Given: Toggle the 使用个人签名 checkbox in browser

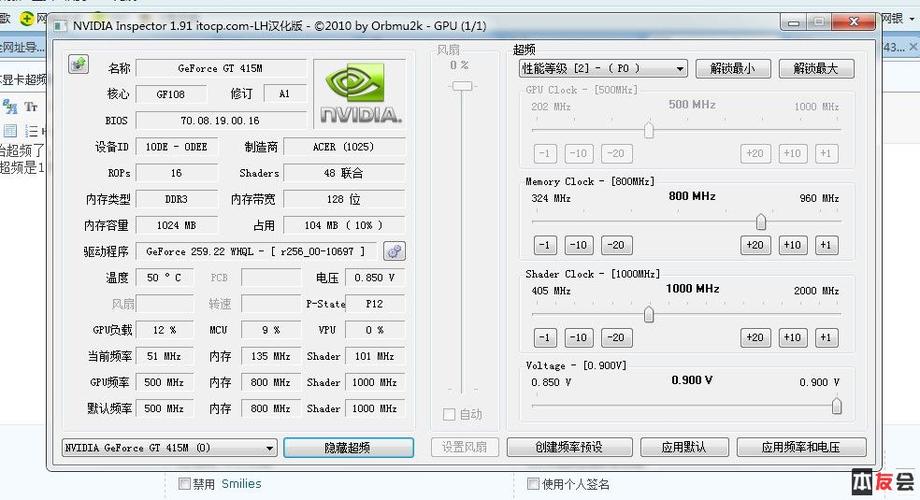Looking at the screenshot, I should (533, 484).
